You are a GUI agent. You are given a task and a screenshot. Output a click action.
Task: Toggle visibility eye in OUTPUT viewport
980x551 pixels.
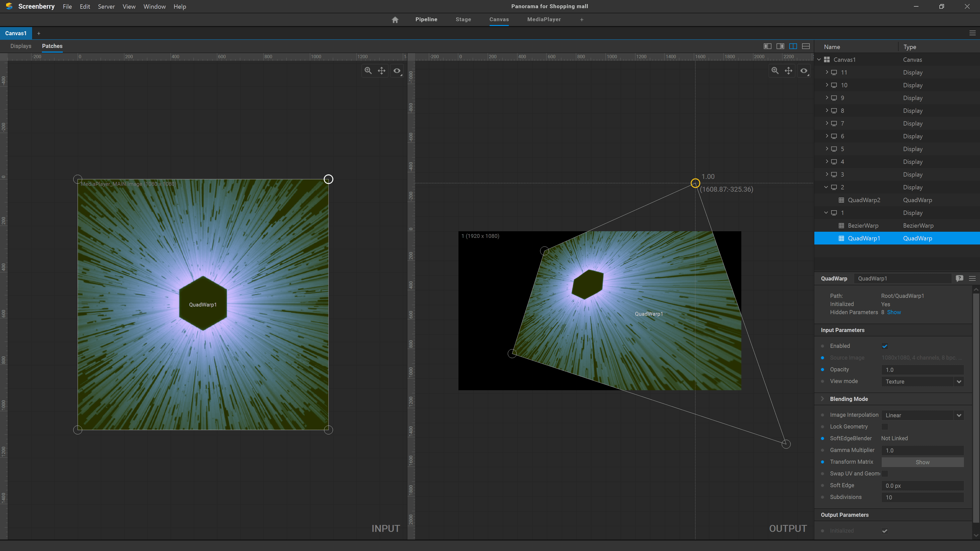[804, 71]
